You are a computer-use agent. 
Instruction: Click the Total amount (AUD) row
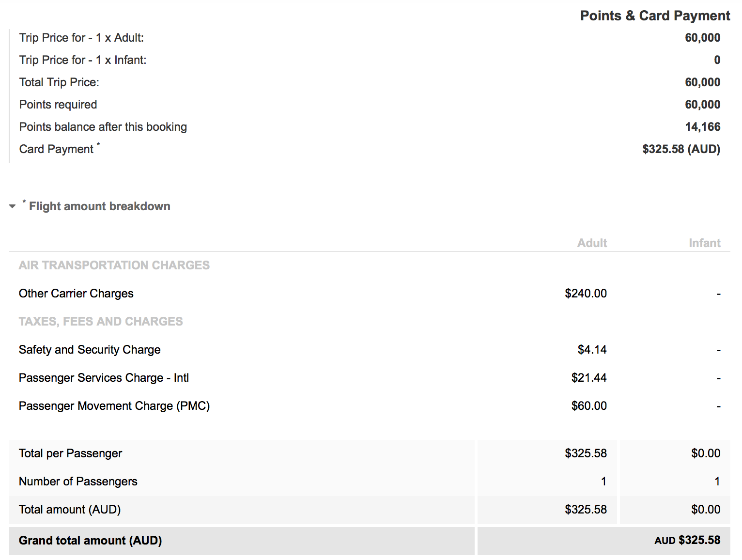point(370,510)
